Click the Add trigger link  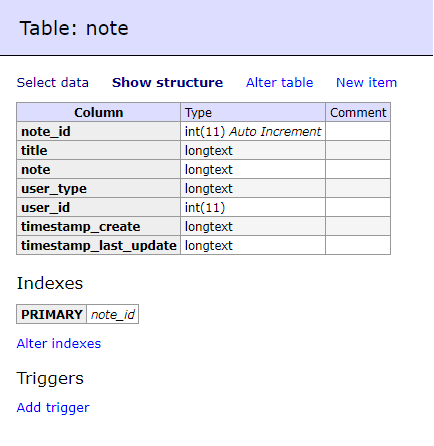(53, 408)
